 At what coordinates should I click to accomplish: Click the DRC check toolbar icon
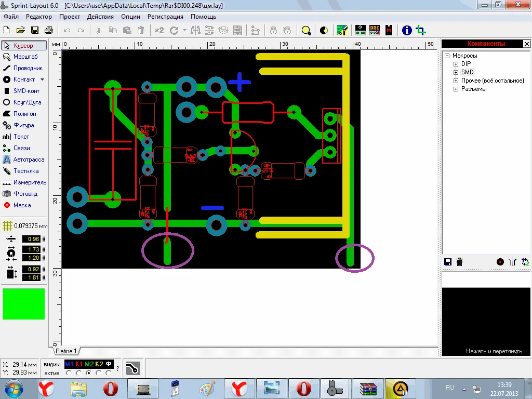[375, 30]
